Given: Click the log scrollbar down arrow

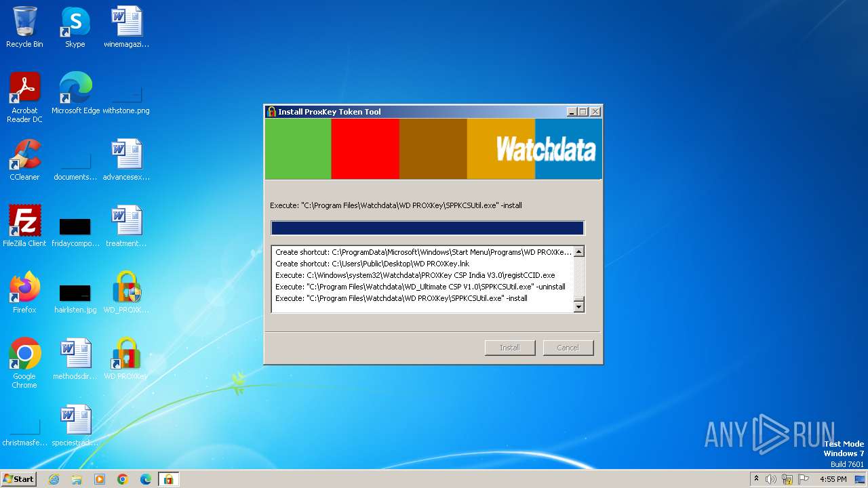Looking at the screenshot, I should 578,306.
